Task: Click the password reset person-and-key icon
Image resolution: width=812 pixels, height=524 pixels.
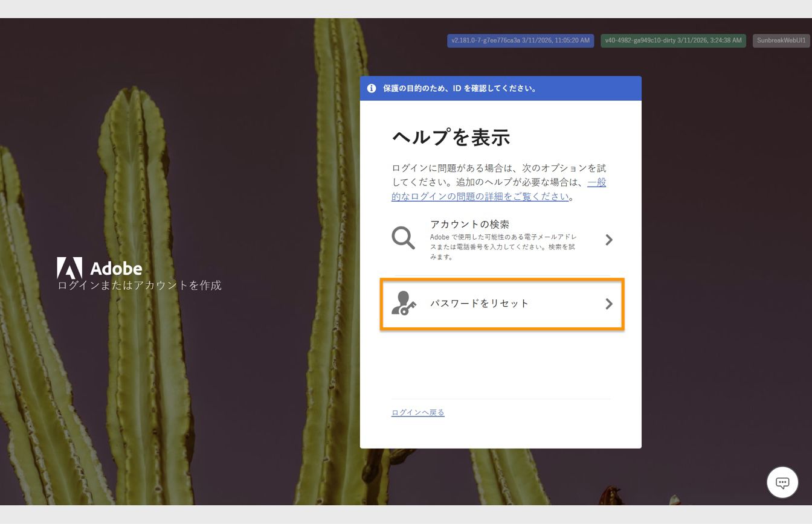Action: coord(404,304)
